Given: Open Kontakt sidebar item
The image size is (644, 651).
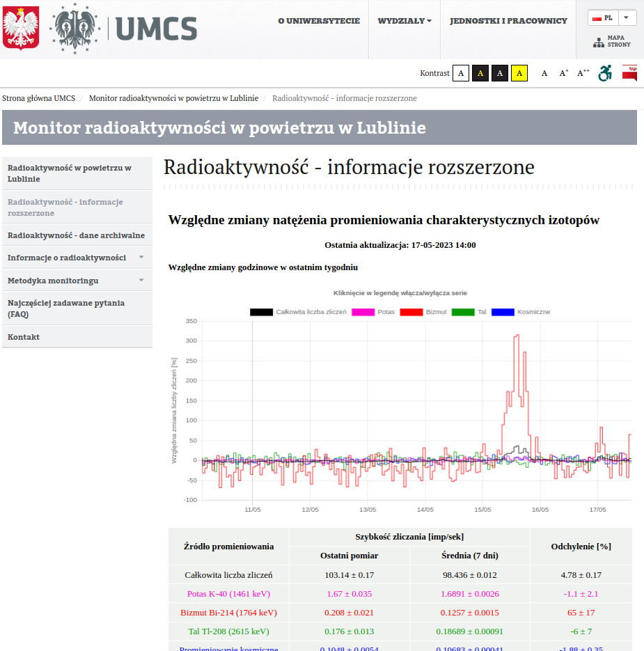Looking at the screenshot, I should (77, 337).
